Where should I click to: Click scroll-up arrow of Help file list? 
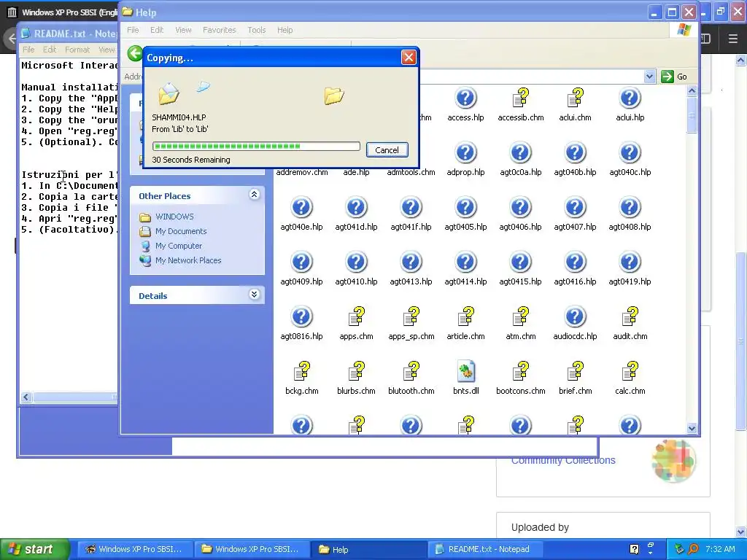pyautogui.click(x=692, y=90)
